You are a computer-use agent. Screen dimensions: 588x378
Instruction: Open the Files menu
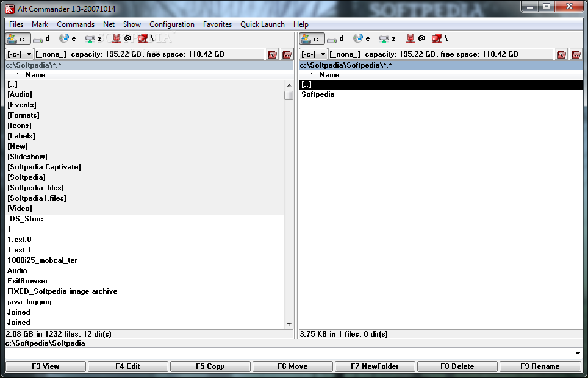coord(16,24)
